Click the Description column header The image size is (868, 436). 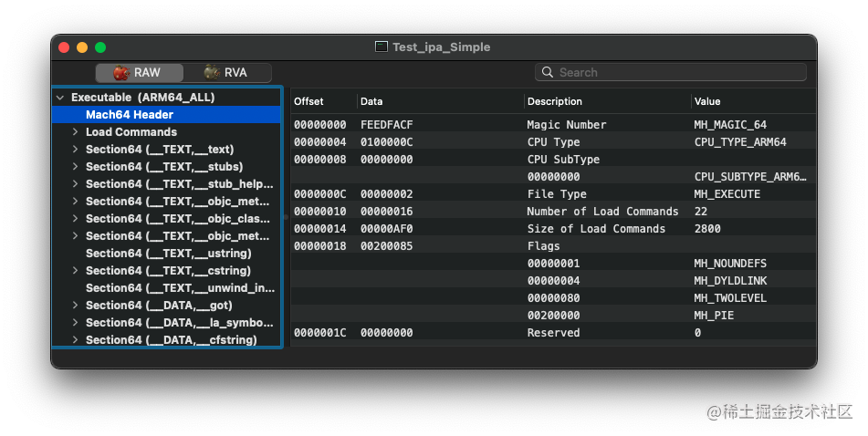pos(555,101)
